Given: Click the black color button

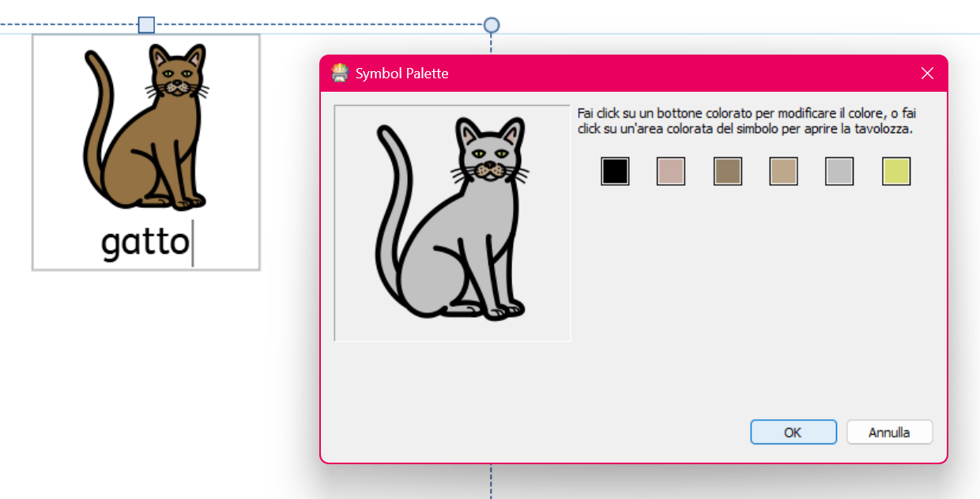Looking at the screenshot, I should (x=615, y=171).
